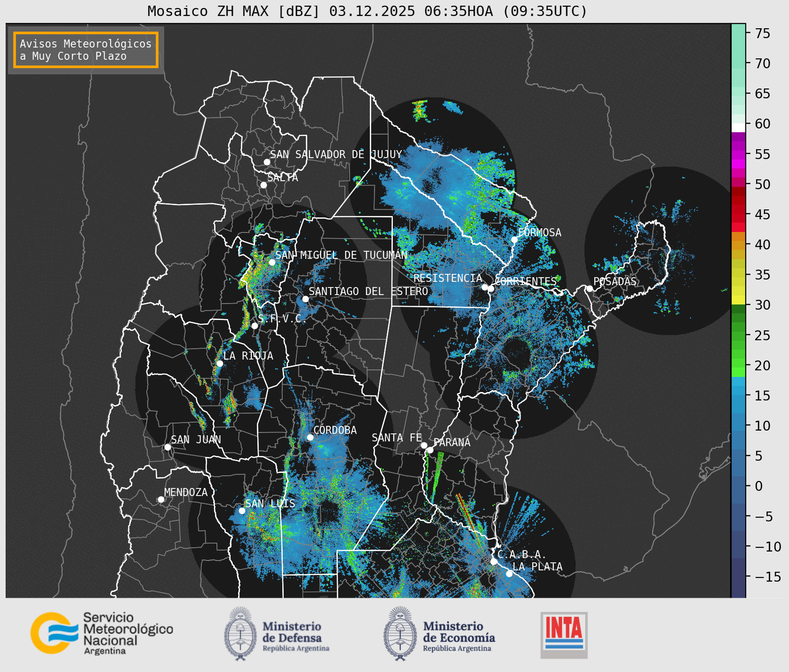Click the INTA logo
The image size is (789, 672).
pyautogui.click(x=564, y=635)
